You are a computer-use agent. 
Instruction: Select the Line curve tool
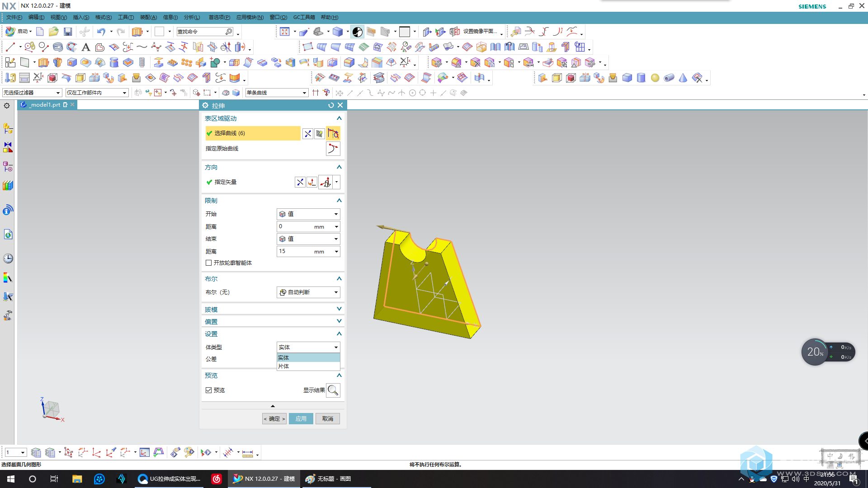tap(10, 47)
